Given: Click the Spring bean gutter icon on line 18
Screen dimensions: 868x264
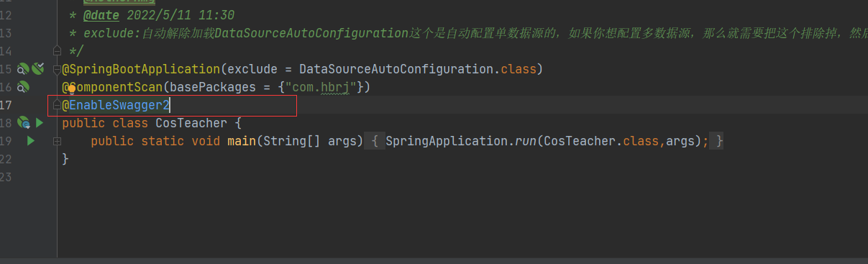Looking at the screenshot, I should pos(23,123).
